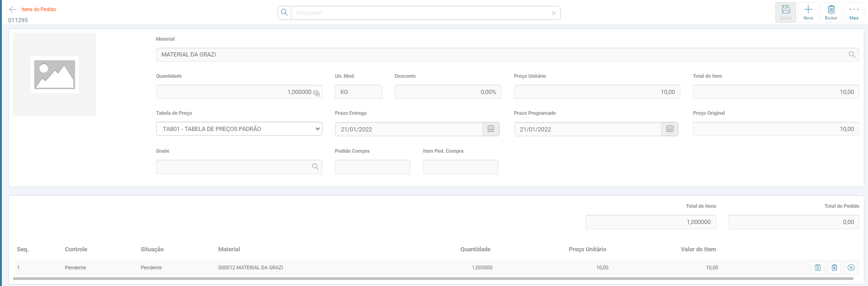Click the back arrow beside Itens do Pedido

13,9
